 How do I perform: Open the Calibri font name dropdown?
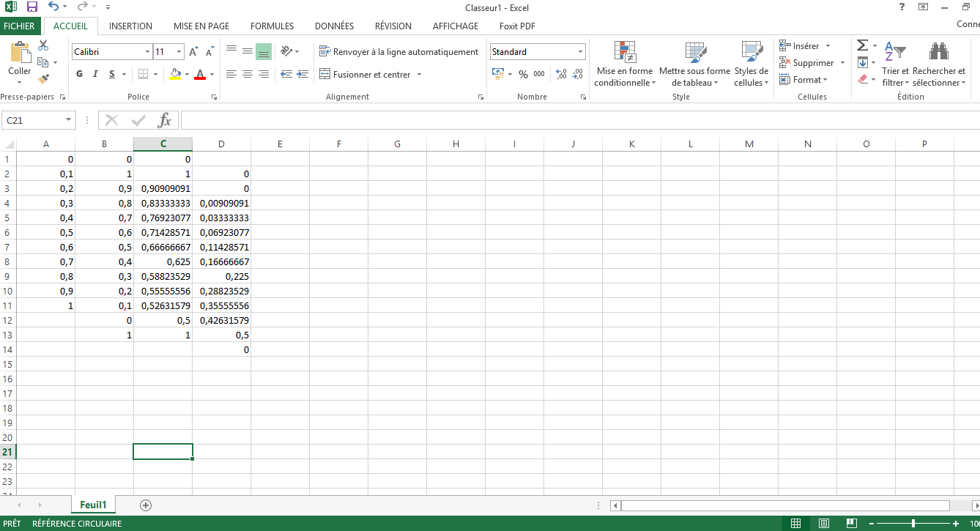pyautogui.click(x=146, y=52)
